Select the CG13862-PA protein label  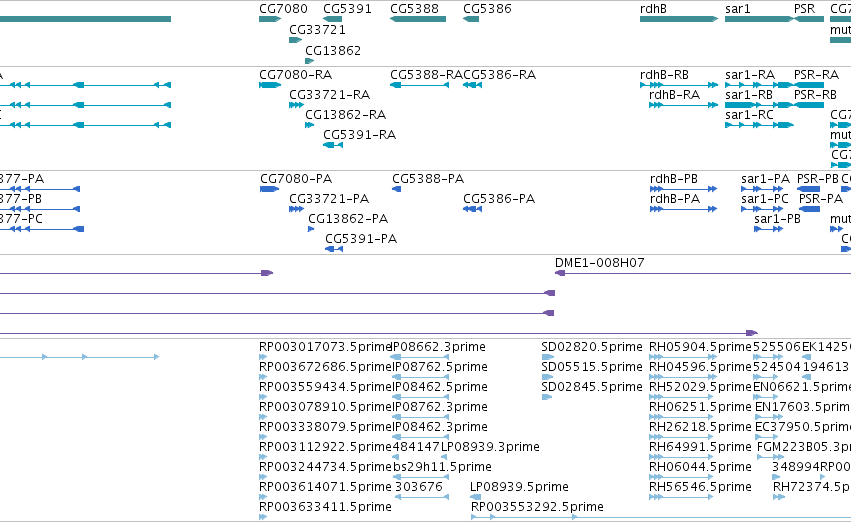[348, 219]
